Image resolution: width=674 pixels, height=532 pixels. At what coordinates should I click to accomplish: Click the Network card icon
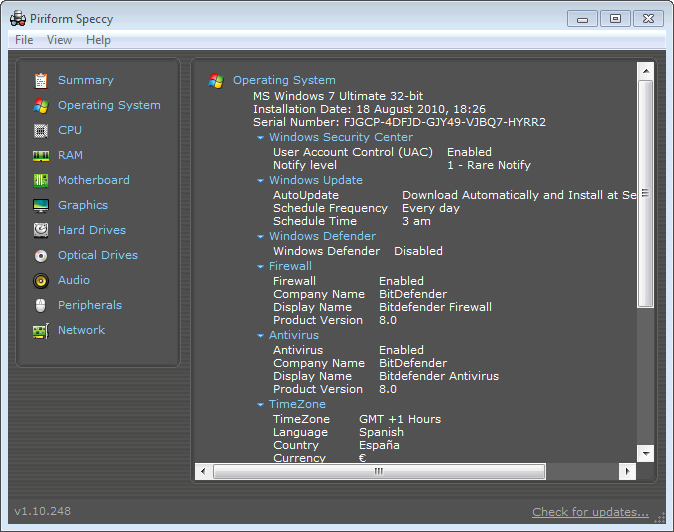[x=41, y=331]
